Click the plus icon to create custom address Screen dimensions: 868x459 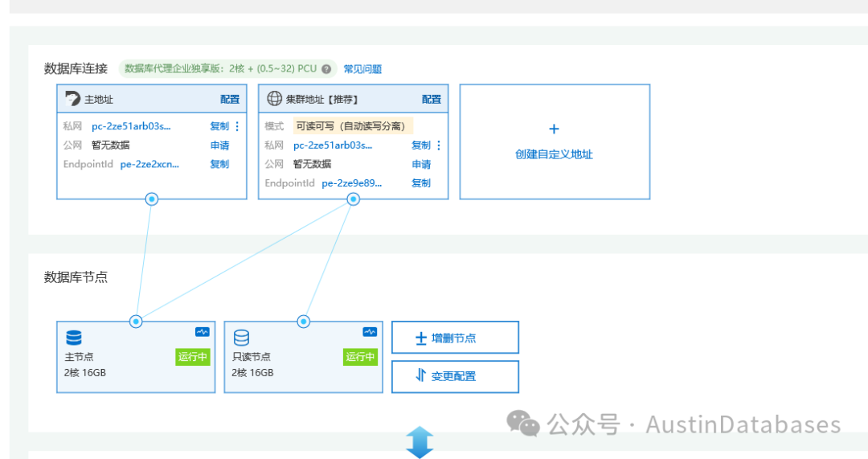(x=554, y=129)
